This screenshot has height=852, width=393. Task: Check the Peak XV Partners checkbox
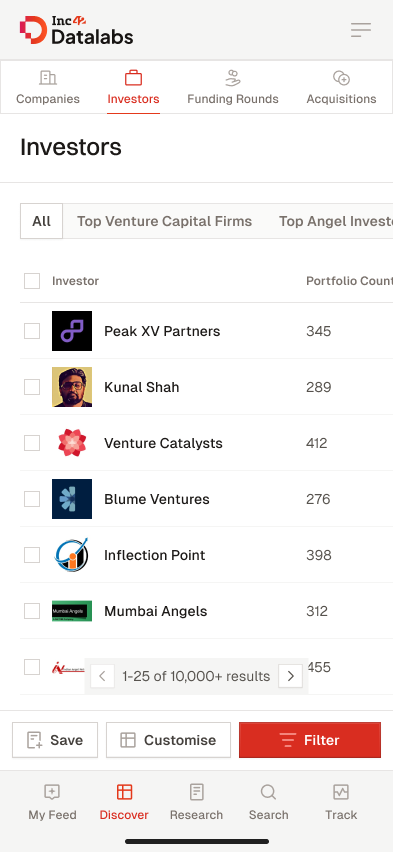pyautogui.click(x=32, y=331)
